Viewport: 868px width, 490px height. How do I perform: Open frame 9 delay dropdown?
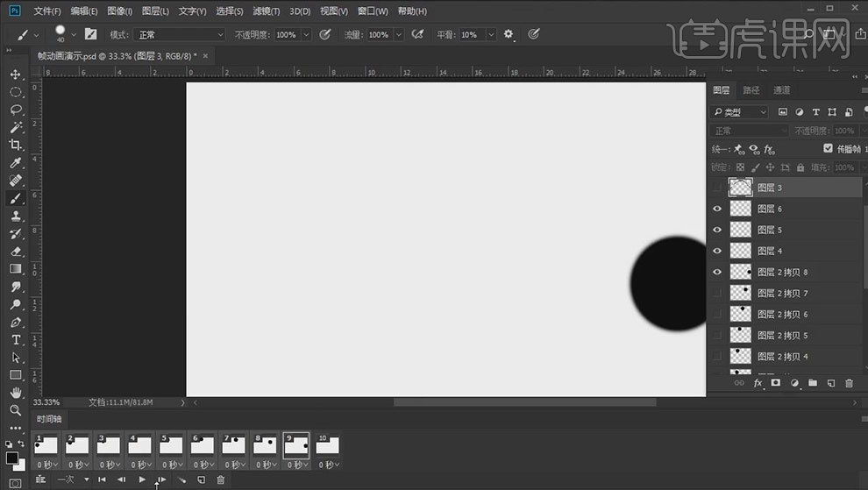pos(296,465)
